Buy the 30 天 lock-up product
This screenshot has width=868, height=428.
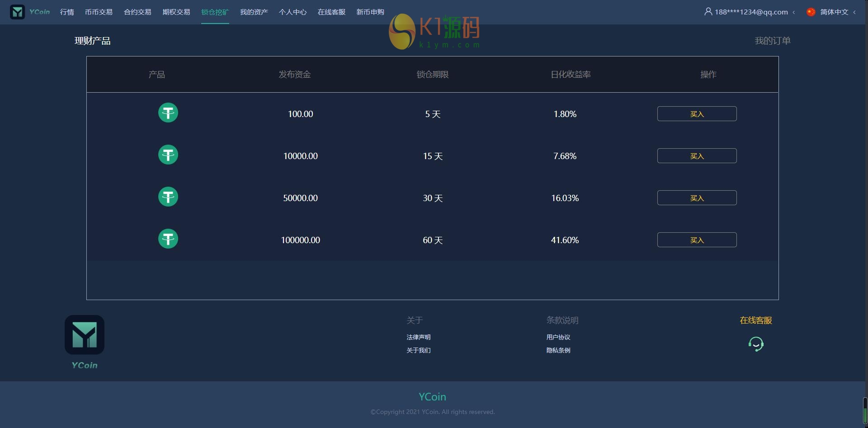(697, 198)
